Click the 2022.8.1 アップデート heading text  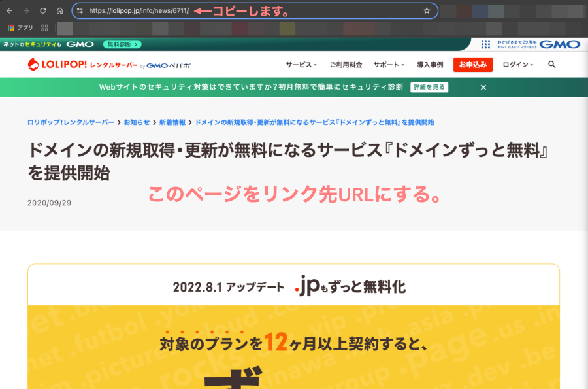pos(229,288)
